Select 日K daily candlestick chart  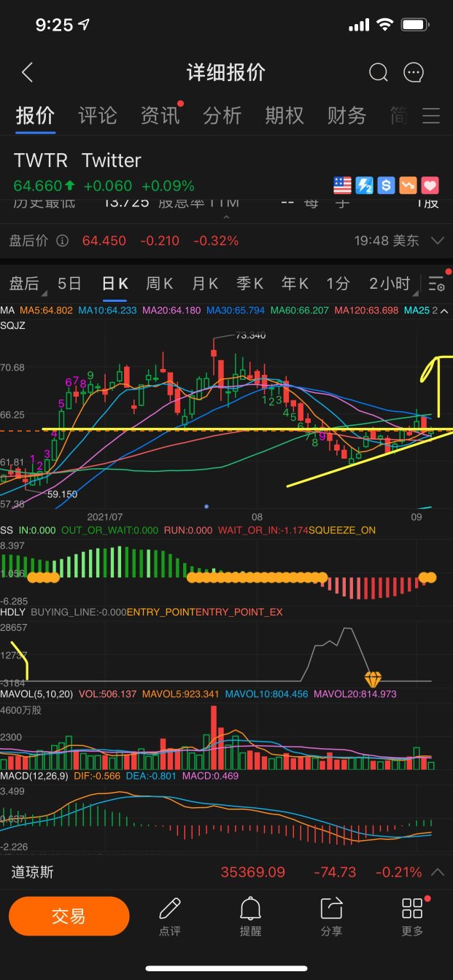click(115, 284)
